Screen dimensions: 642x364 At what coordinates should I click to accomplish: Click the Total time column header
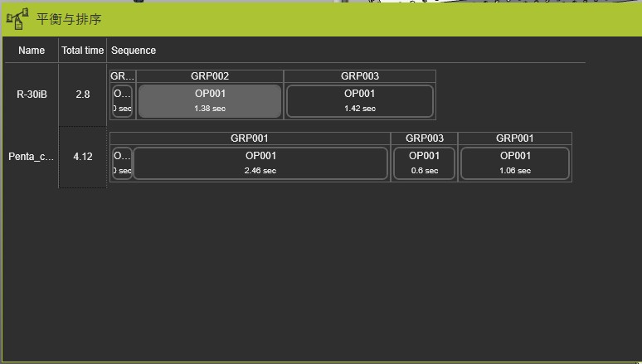(83, 51)
